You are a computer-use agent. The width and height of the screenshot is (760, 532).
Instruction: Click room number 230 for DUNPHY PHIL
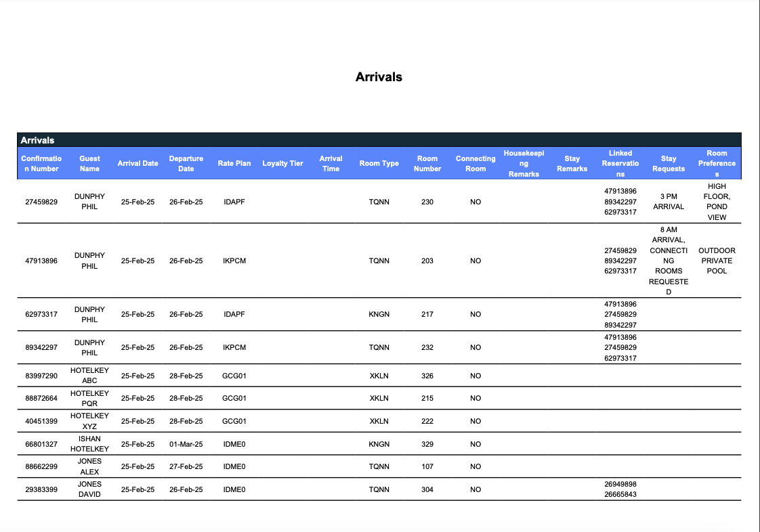[427, 202]
